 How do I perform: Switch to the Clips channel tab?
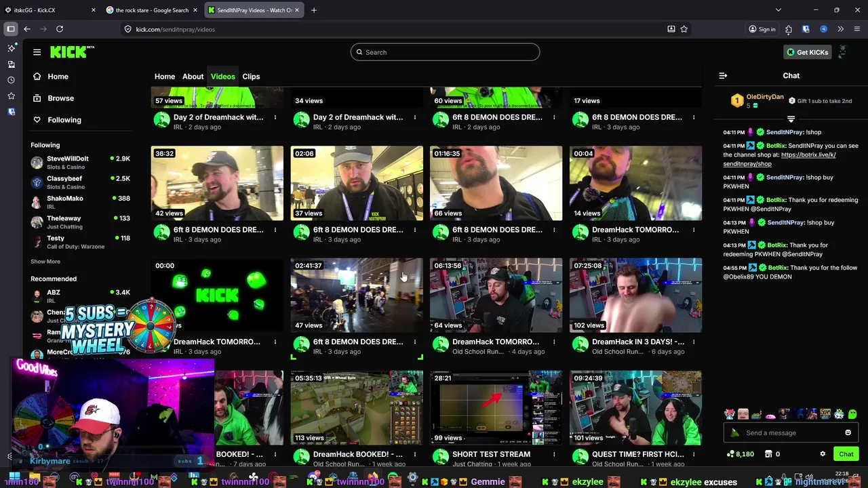pyautogui.click(x=251, y=77)
